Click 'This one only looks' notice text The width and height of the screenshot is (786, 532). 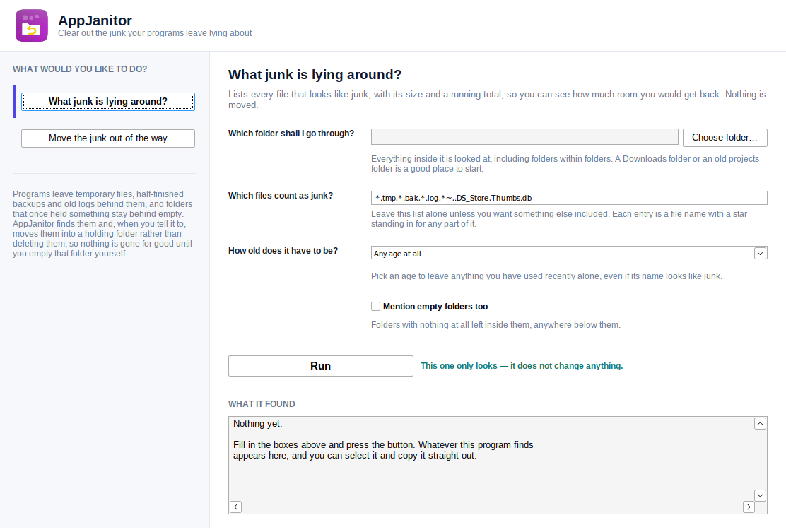(522, 366)
